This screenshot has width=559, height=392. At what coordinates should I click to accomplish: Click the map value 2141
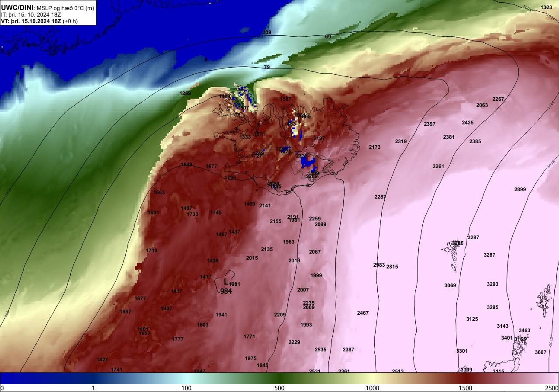[265, 206]
